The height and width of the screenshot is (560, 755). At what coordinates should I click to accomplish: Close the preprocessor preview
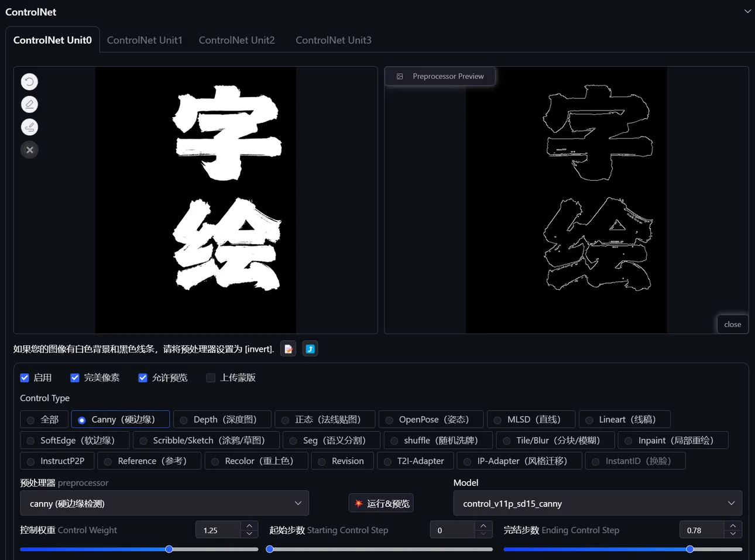(733, 325)
